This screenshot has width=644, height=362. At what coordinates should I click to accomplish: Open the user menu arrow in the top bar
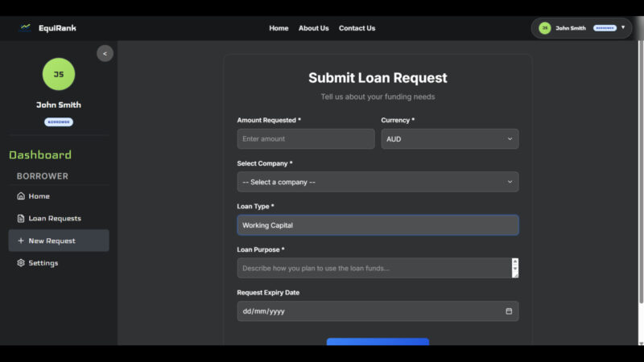tap(622, 27)
